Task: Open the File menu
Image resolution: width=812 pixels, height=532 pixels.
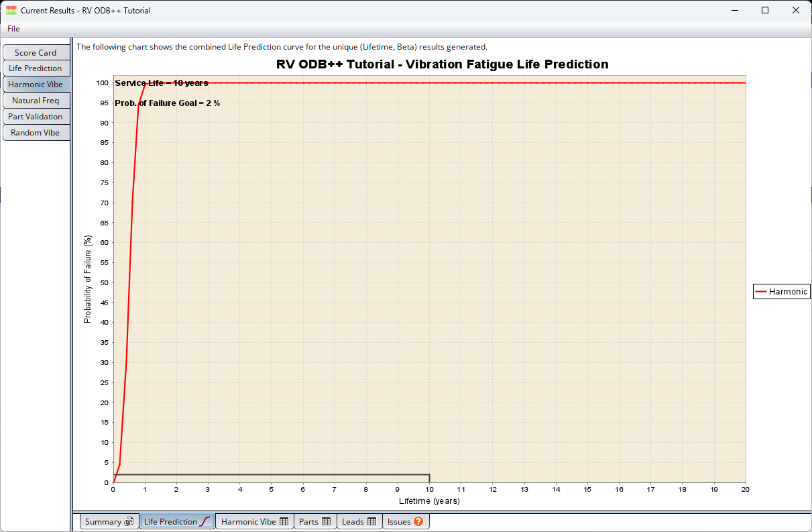Action: [13, 29]
